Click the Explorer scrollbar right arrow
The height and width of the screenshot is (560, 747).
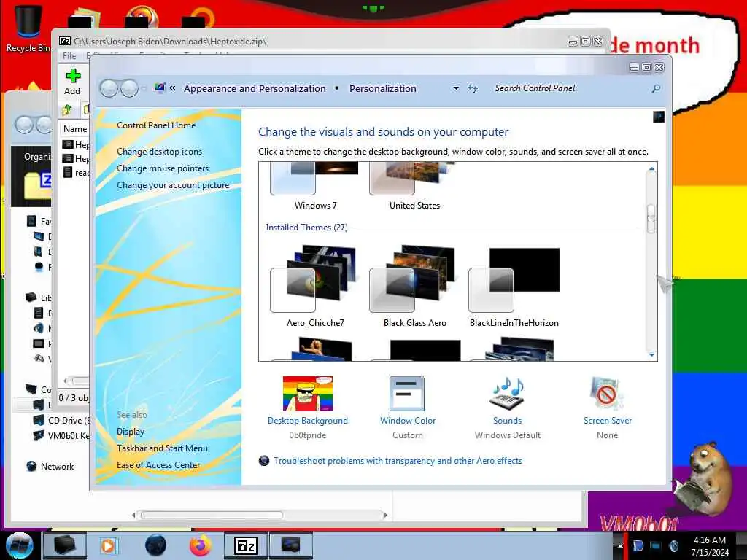[385, 515]
